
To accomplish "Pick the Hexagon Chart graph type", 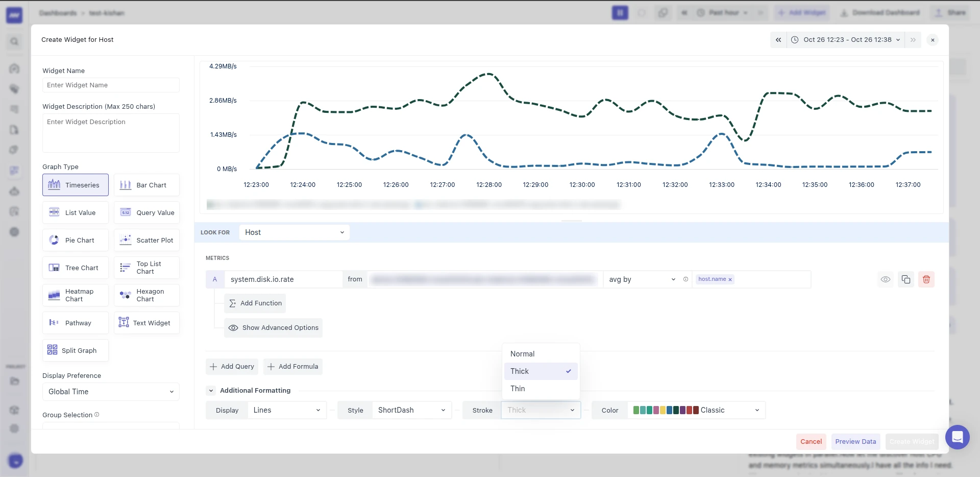I will [x=146, y=295].
